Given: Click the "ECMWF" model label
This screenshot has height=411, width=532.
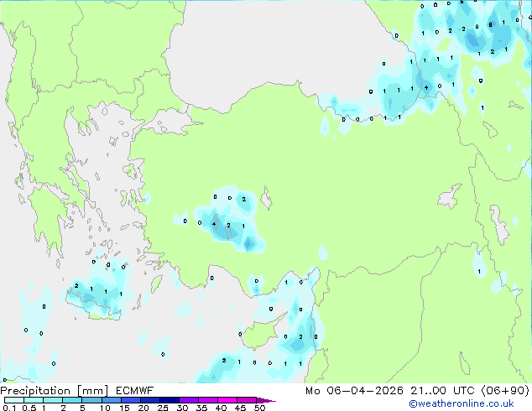Looking at the screenshot, I should point(135,391).
